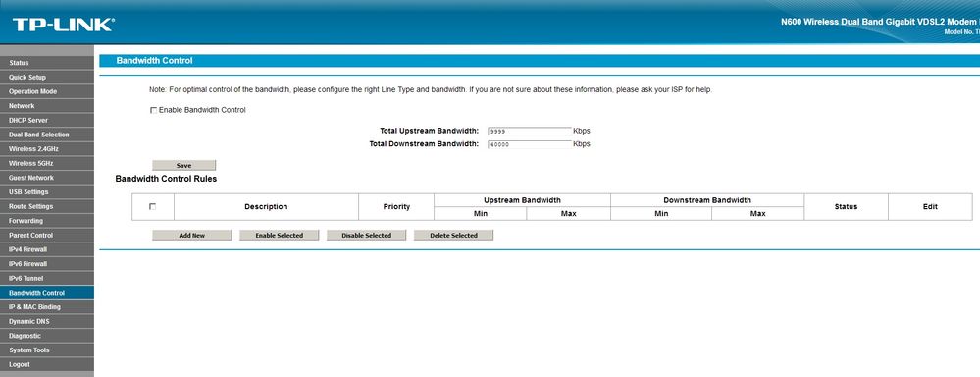Open IP & MAC Binding page
This screenshot has width=980, height=377.
click(47, 307)
